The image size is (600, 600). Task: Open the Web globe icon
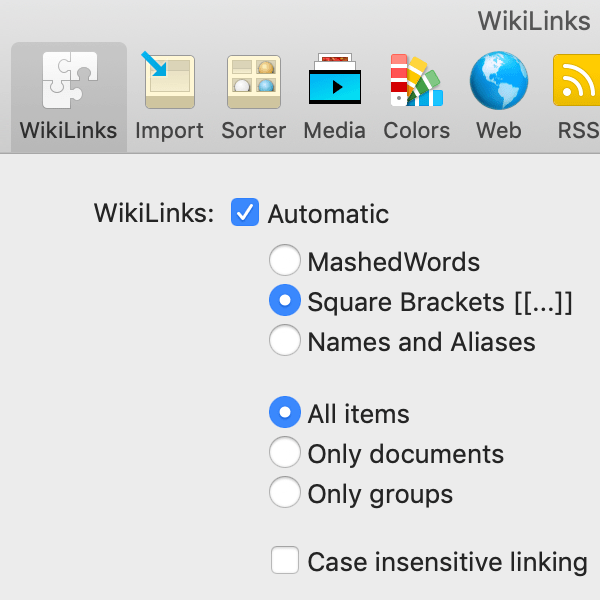tap(499, 80)
